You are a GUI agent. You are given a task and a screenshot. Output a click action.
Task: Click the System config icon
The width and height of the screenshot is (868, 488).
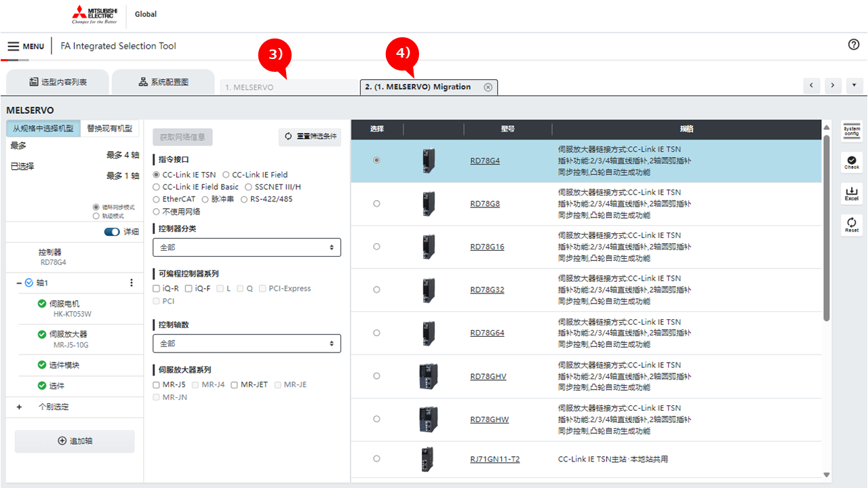[x=852, y=131]
